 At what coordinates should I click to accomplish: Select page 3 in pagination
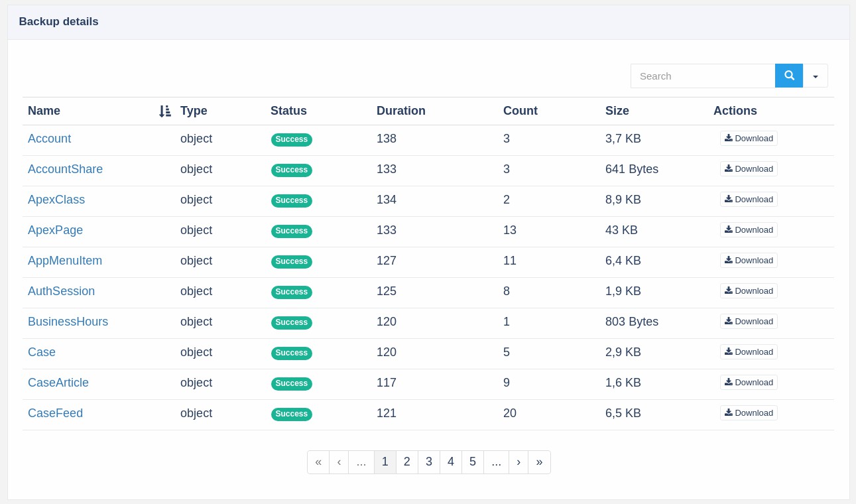coord(429,462)
